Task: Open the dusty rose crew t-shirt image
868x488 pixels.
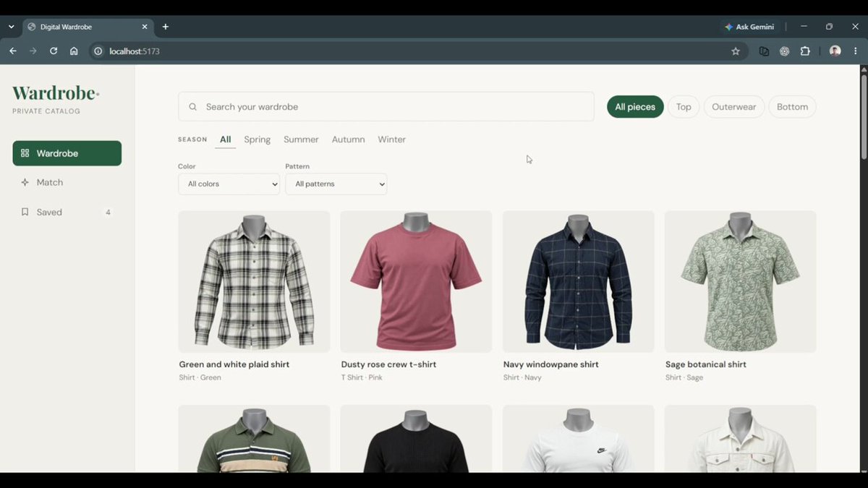Action: 416,282
